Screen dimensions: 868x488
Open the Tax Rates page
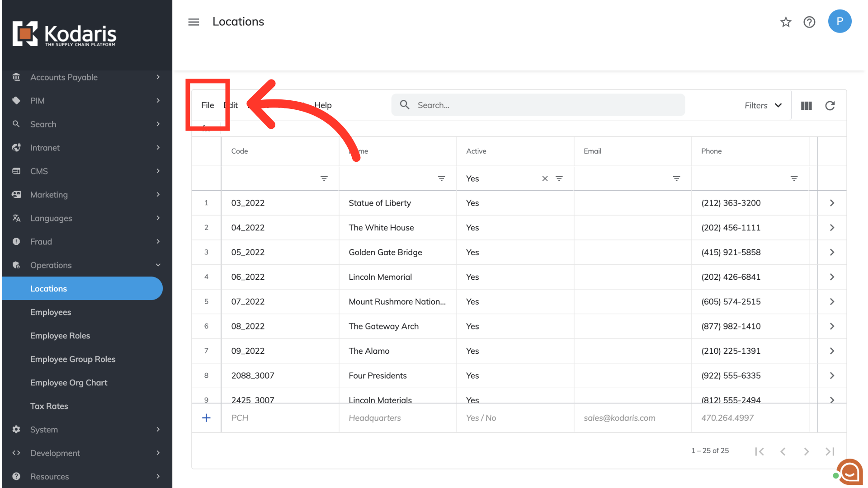49,406
